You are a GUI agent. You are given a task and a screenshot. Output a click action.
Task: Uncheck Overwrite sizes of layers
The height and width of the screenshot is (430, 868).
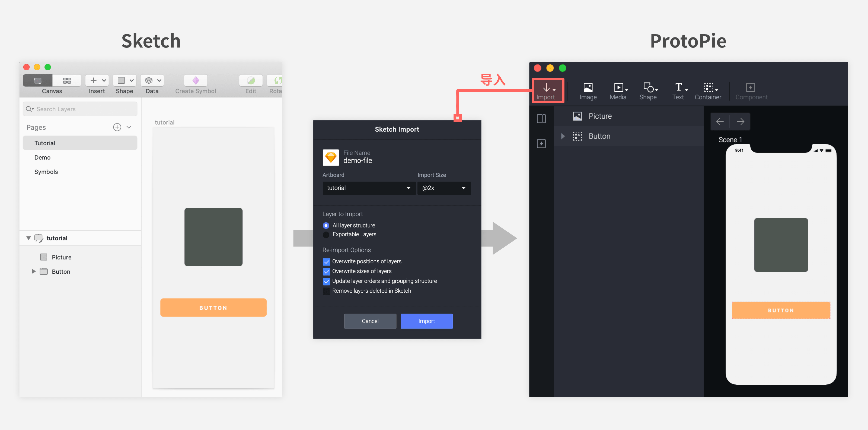(x=326, y=271)
